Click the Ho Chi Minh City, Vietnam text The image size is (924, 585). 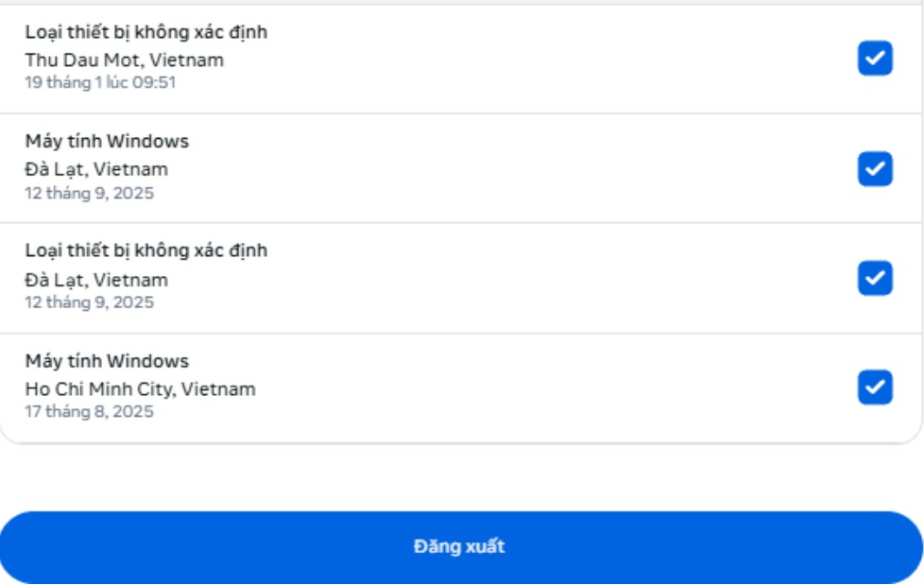point(140,389)
